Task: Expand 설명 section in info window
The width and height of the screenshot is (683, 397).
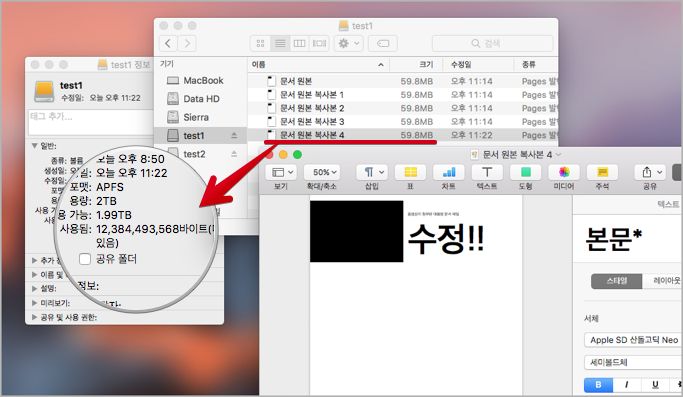Action: pyautogui.click(x=34, y=288)
